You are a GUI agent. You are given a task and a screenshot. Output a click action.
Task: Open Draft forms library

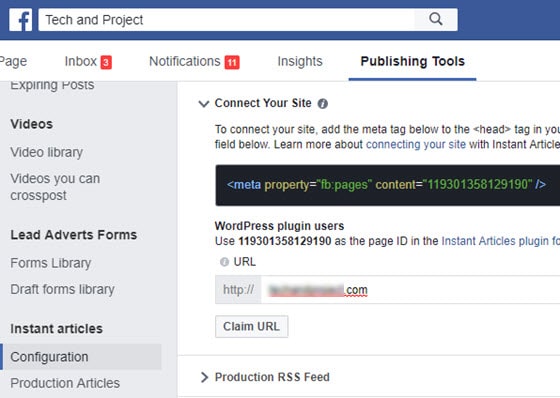(x=62, y=289)
